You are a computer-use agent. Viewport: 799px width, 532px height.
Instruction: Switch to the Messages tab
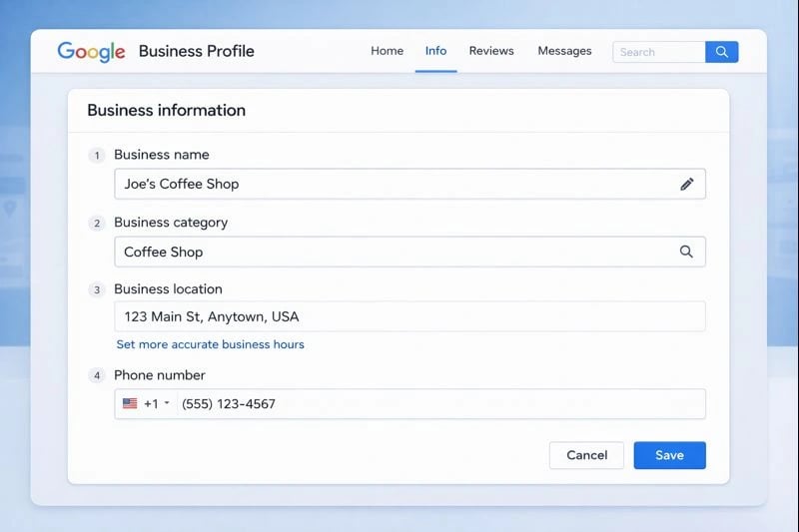564,51
